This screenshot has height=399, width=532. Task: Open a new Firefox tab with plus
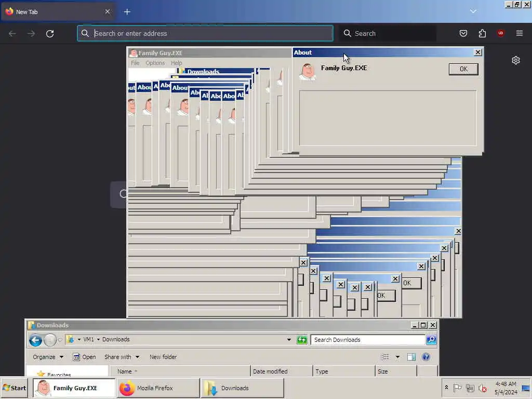pos(127,12)
